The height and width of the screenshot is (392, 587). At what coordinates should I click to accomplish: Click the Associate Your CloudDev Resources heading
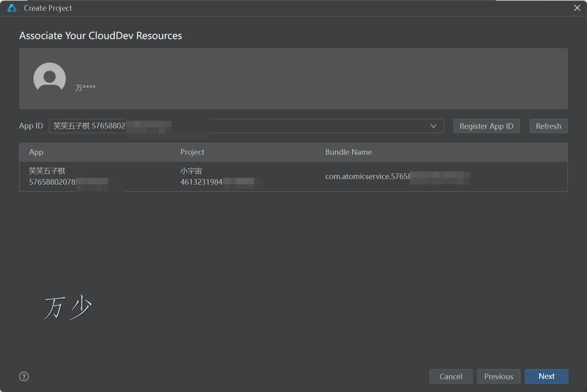tap(101, 36)
